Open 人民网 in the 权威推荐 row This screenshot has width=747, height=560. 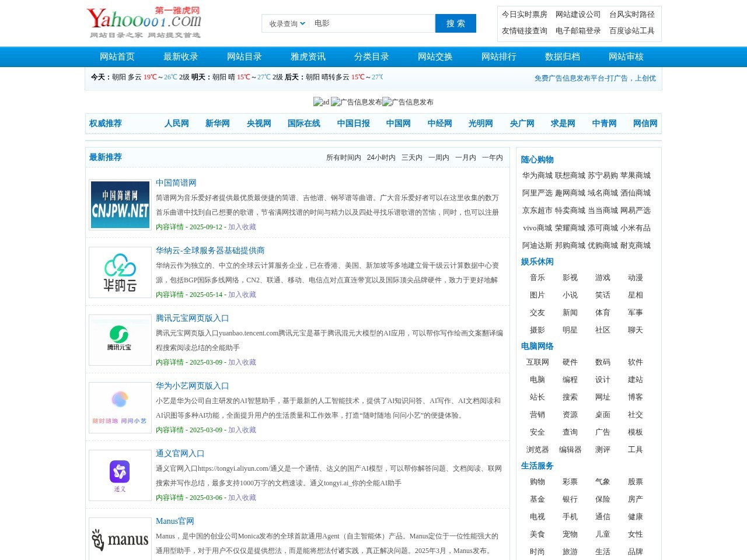pyautogui.click(x=177, y=124)
